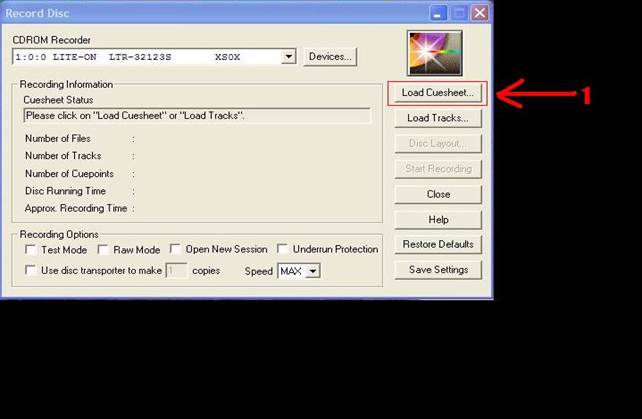
Task: Click Restore Defaults
Action: [x=437, y=244]
